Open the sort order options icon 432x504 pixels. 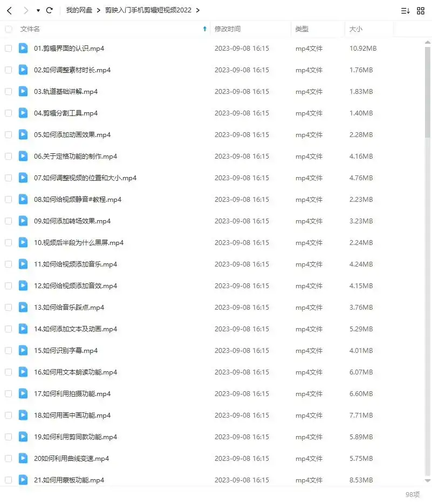[x=406, y=11]
